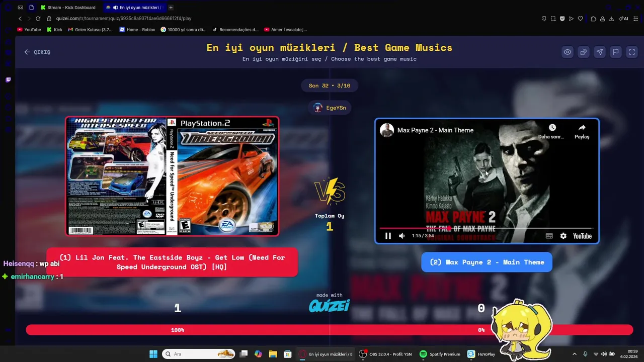644x362 pixels.
Task: Click the flag report icon
Action: [616, 52]
